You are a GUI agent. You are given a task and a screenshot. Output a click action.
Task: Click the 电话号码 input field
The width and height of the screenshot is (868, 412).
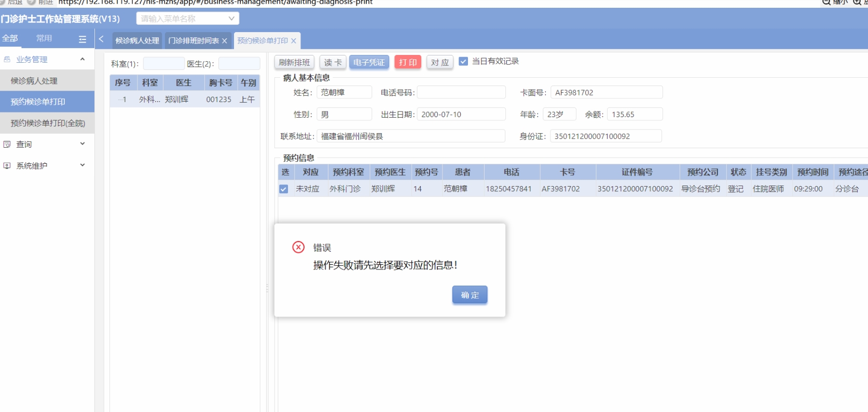click(x=461, y=92)
